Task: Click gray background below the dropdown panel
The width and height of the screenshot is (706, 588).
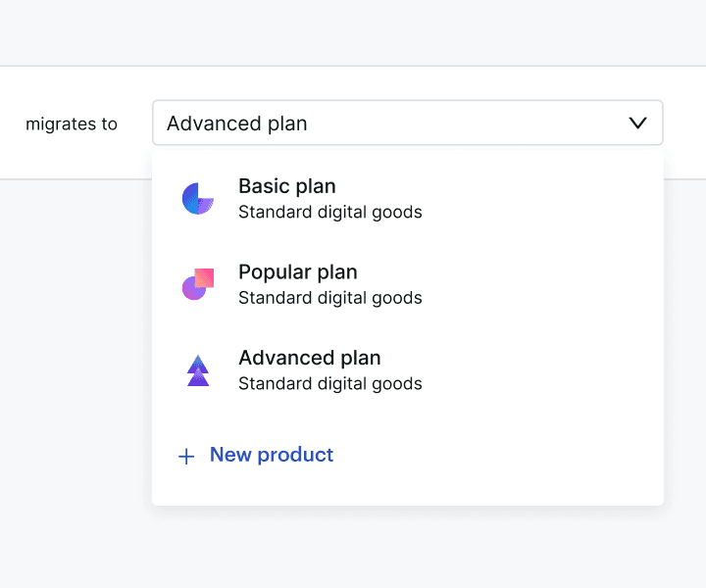Action: [392, 549]
